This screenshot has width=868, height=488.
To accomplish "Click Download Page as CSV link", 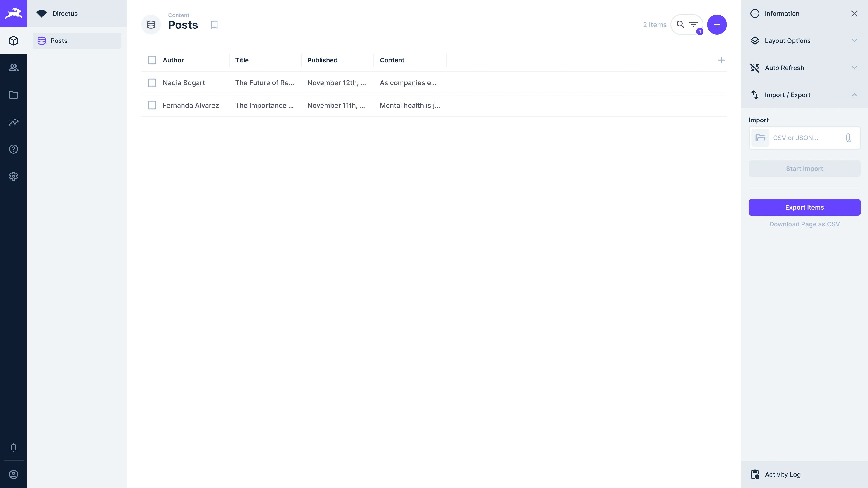I will click(x=804, y=224).
